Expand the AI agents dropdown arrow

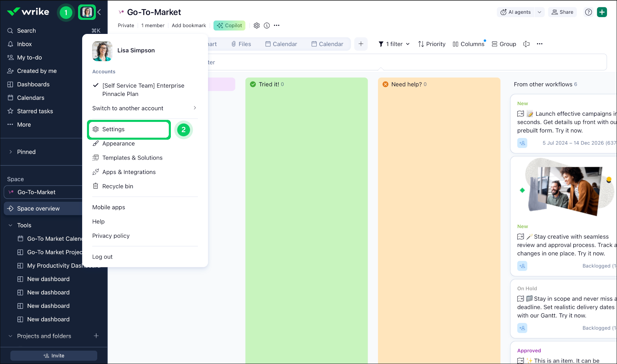click(539, 12)
